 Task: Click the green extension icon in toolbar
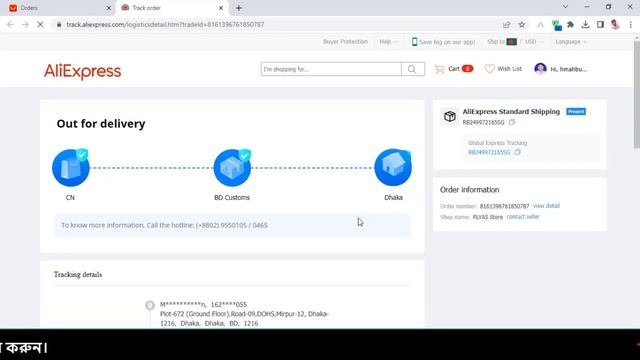(x=556, y=25)
